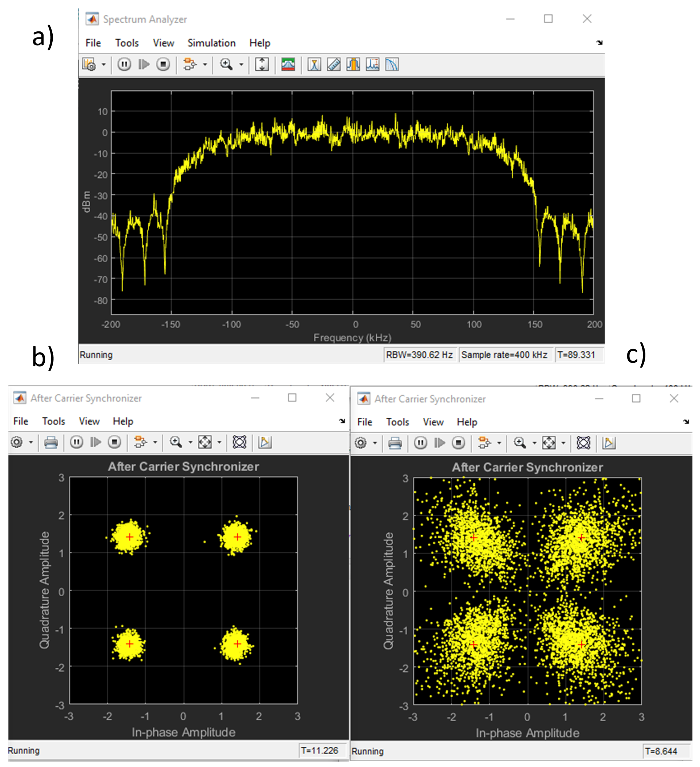Viewport: 700px width, 767px height.
Task: Open Channel Measurements in Spectrum Analyzer toolbar
Action: pyautogui.click(x=353, y=64)
